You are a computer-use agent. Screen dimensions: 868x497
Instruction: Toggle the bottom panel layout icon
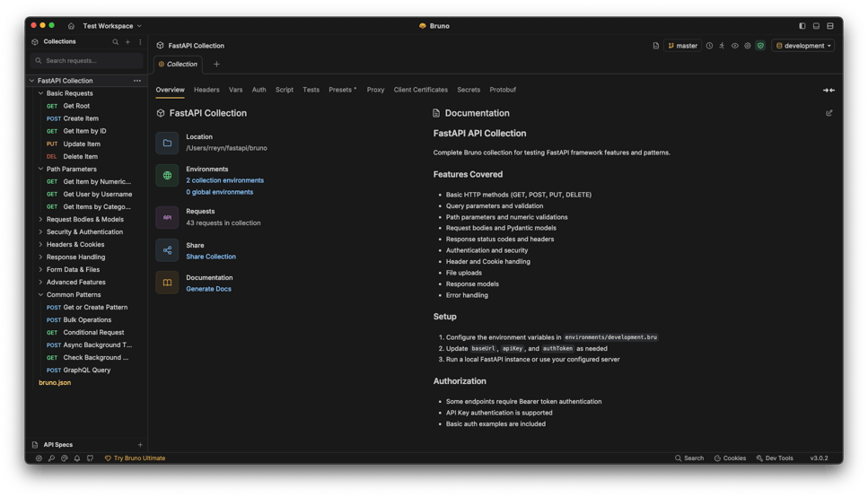tap(816, 26)
